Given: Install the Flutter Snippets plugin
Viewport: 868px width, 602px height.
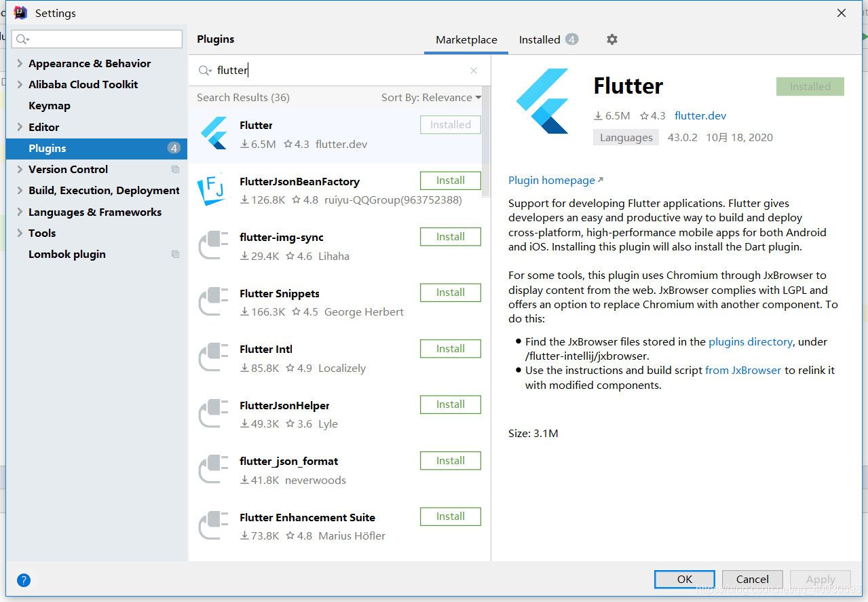Looking at the screenshot, I should click(451, 293).
